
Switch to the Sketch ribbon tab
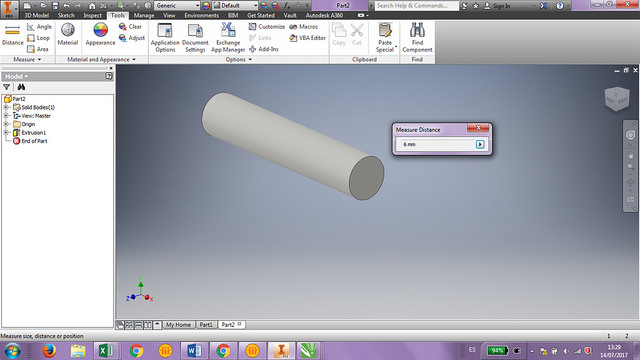coord(66,16)
